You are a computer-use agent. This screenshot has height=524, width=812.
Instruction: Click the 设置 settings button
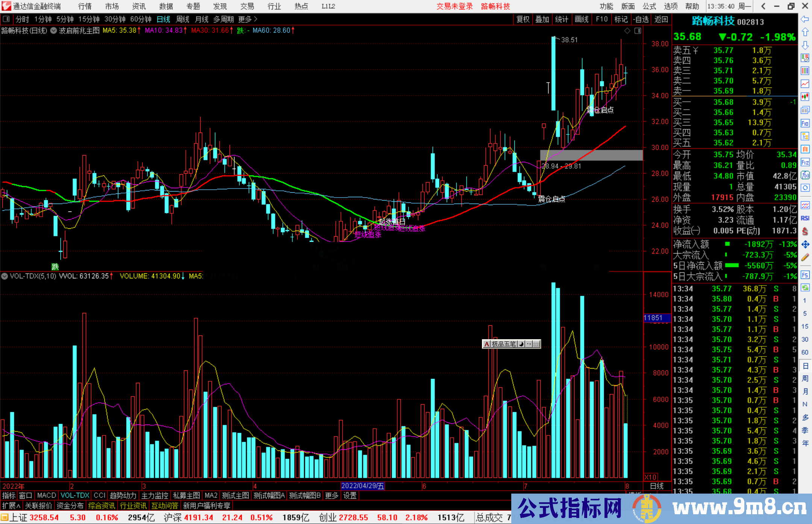[350, 495]
